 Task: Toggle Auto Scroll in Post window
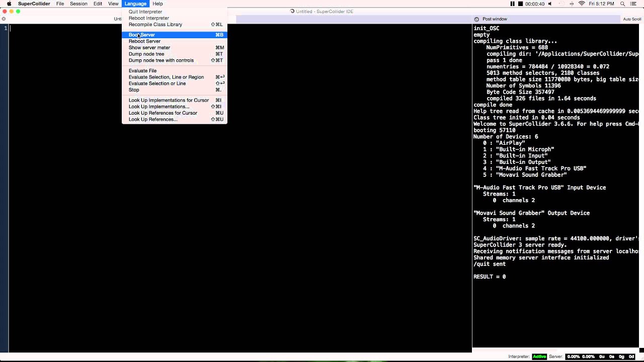632,19
